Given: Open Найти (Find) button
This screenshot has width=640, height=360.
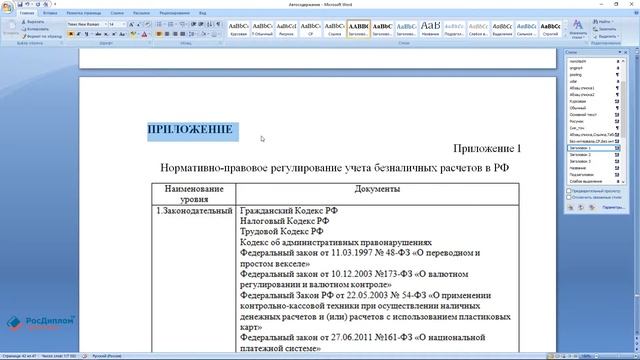Looking at the screenshot, I should pos(603,22).
